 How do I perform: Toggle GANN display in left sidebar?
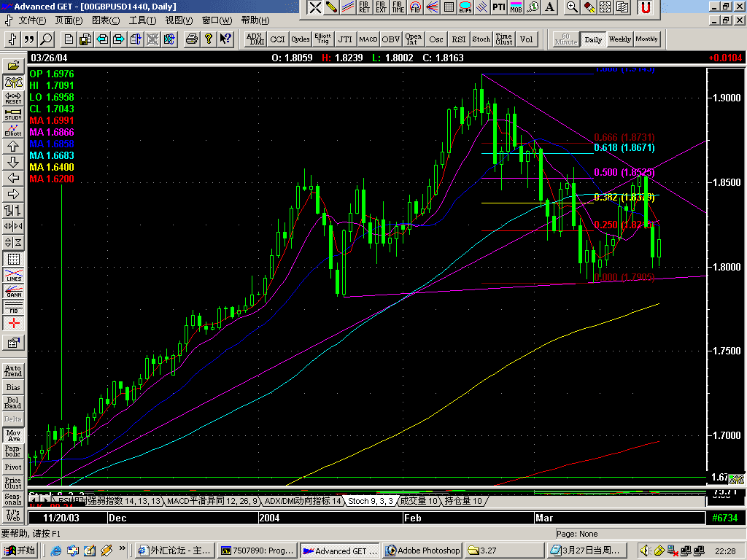tap(13, 292)
